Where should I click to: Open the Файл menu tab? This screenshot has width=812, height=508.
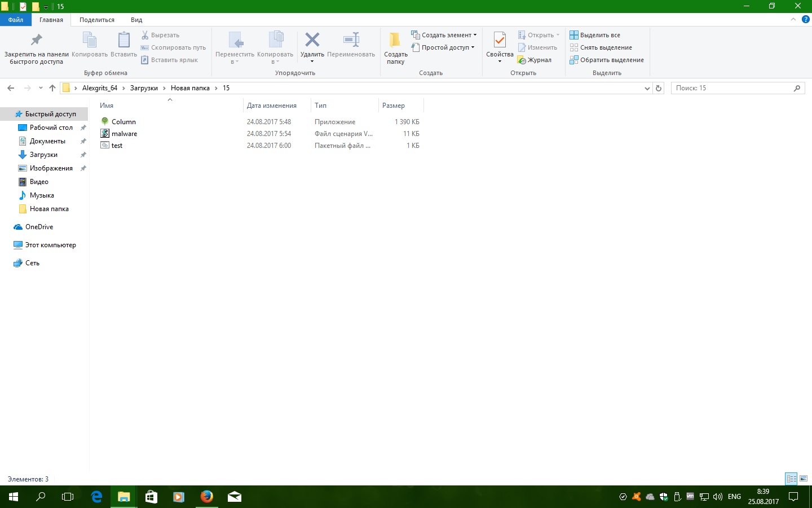coord(16,20)
